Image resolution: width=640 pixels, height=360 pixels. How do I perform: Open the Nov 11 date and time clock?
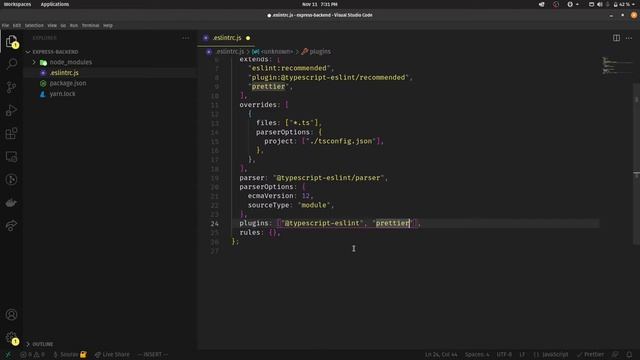coord(320,4)
